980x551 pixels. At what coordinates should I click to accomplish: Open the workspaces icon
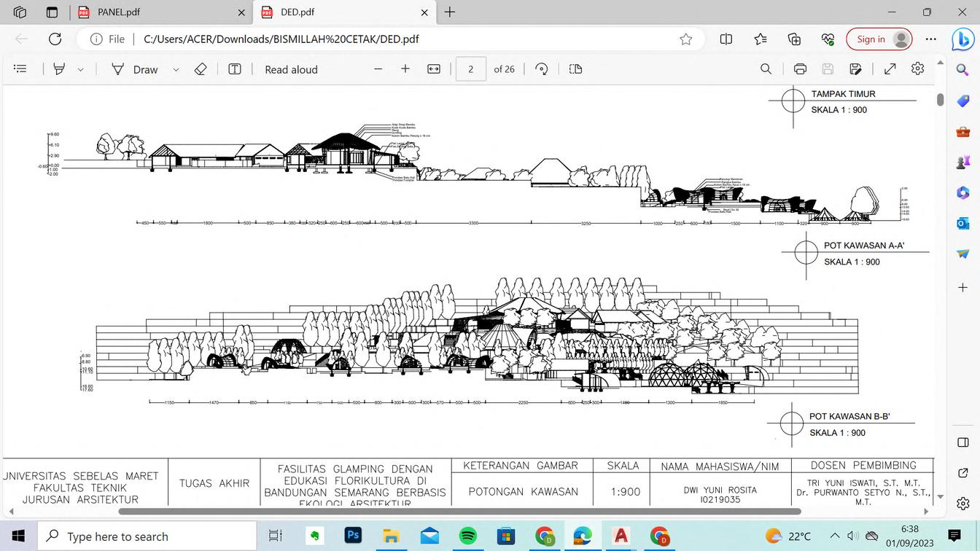[x=20, y=12]
